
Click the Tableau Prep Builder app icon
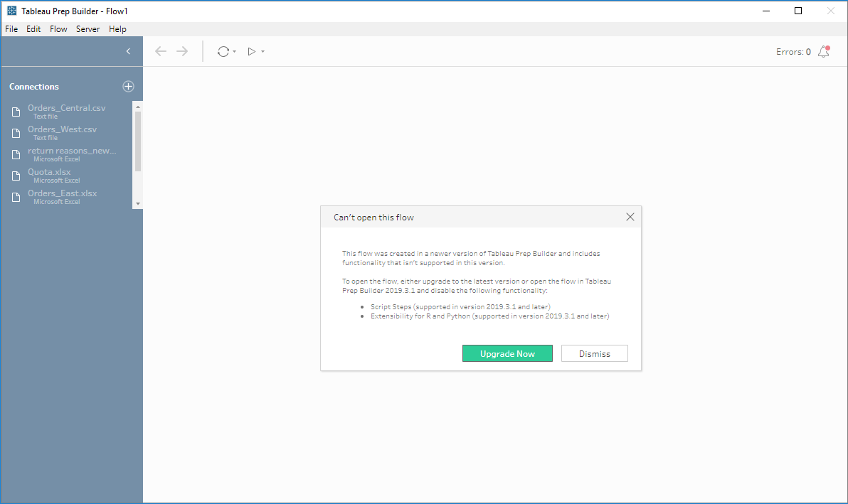coord(12,11)
